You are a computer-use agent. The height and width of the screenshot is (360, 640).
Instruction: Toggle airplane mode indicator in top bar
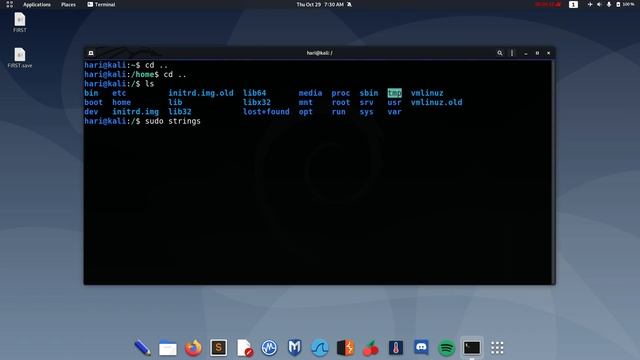(590, 4)
